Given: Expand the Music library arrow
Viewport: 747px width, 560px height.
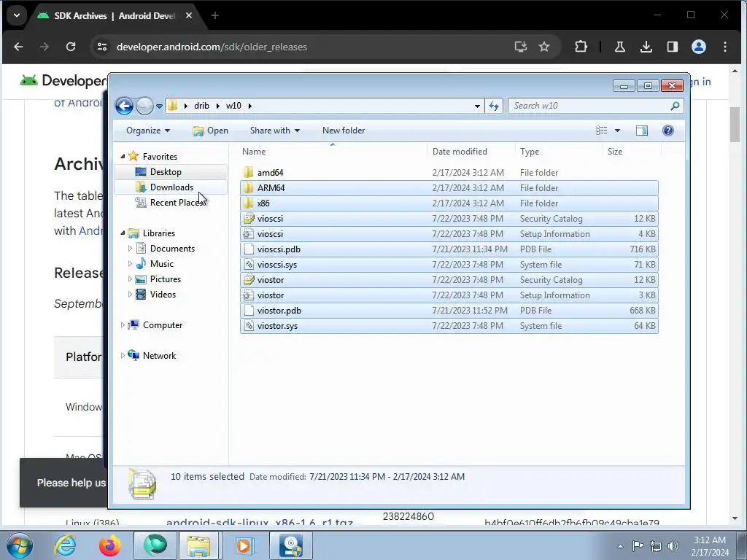Looking at the screenshot, I should click(130, 263).
